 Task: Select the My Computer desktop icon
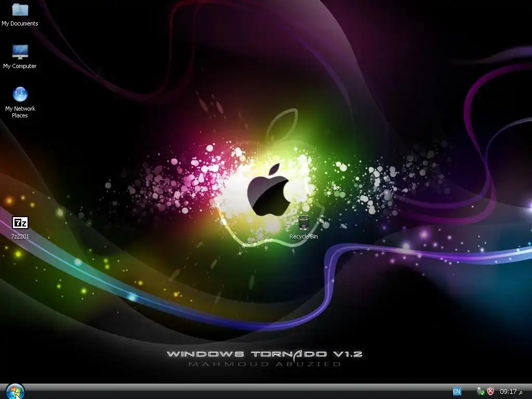coord(20,51)
